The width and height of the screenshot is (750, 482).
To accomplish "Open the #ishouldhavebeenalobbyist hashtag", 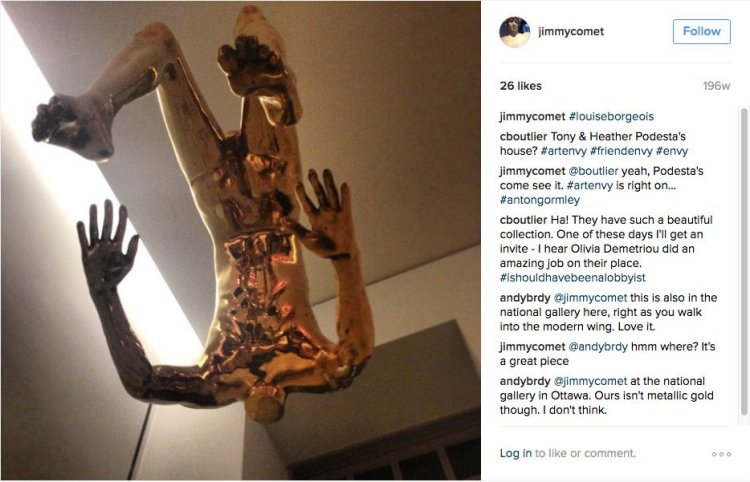I will point(573,278).
